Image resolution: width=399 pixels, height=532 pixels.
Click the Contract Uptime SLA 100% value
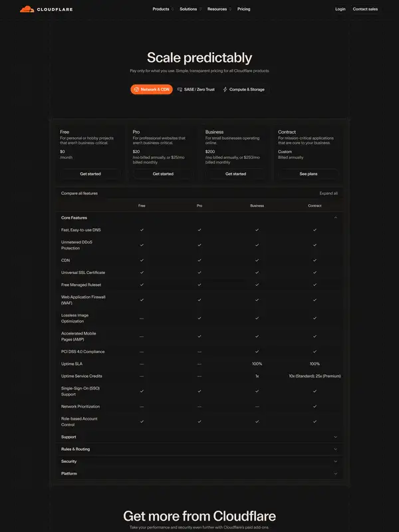click(x=315, y=364)
